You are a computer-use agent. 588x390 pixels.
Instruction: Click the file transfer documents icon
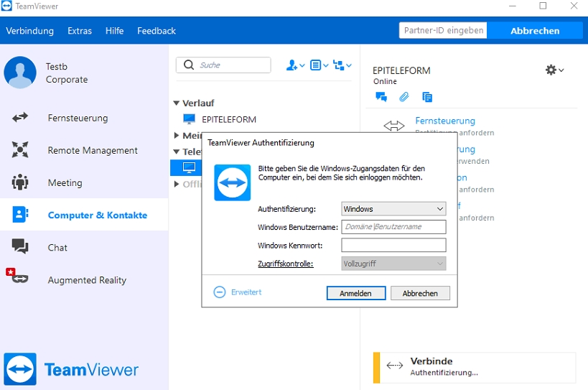pos(427,97)
